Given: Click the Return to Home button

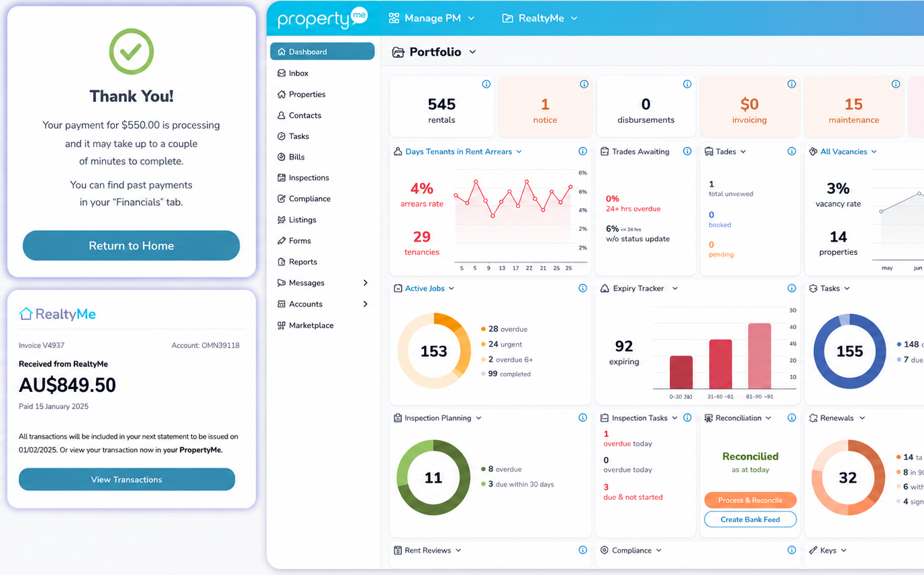Looking at the screenshot, I should [132, 246].
